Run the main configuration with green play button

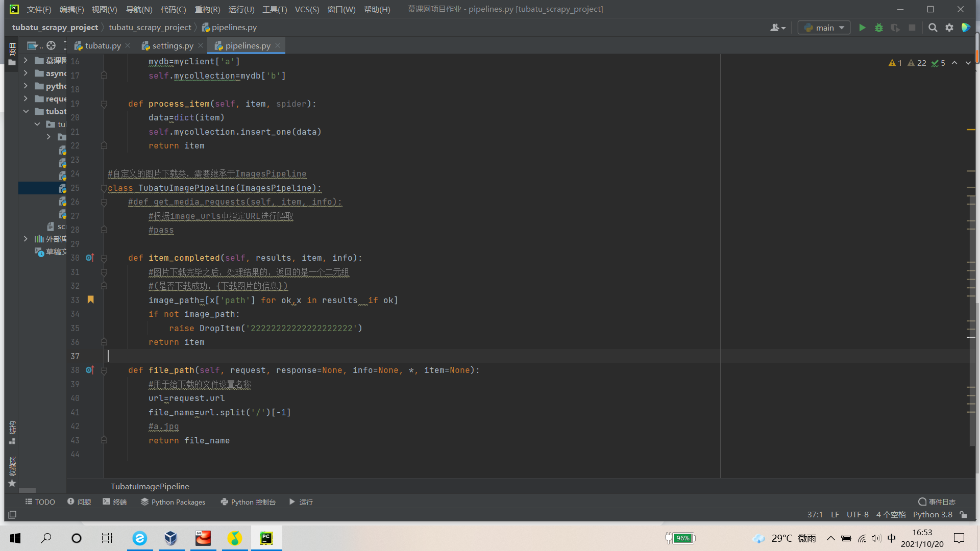[x=862, y=28]
